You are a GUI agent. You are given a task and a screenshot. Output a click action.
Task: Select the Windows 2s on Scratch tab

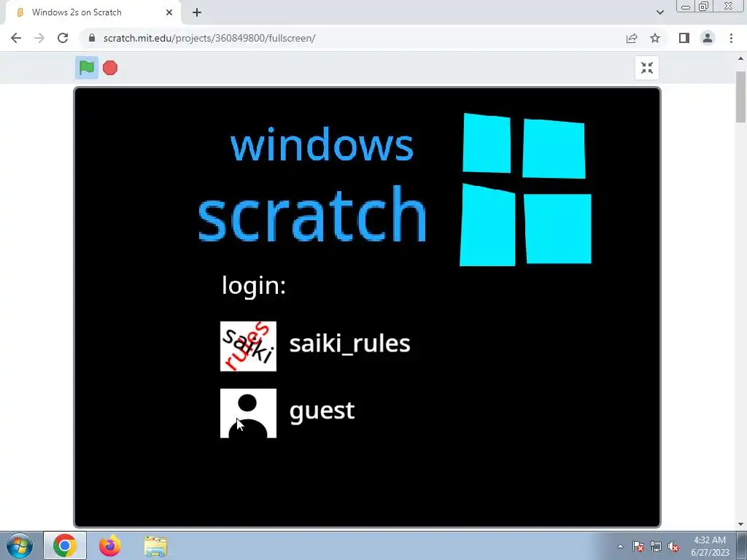tap(93, 12)
